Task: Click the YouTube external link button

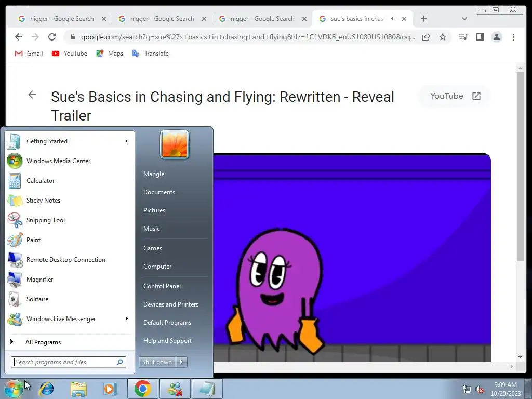Action: click(455, 96)
